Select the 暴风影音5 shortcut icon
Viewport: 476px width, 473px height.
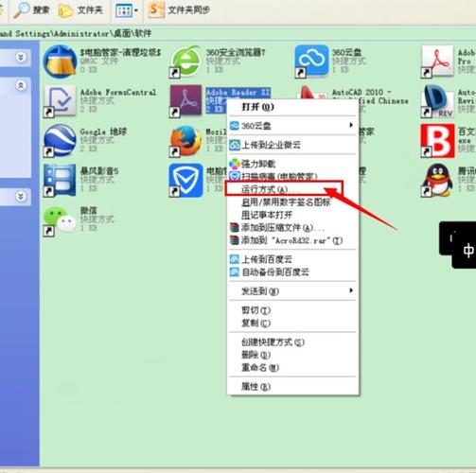click(x=60, y=181)
